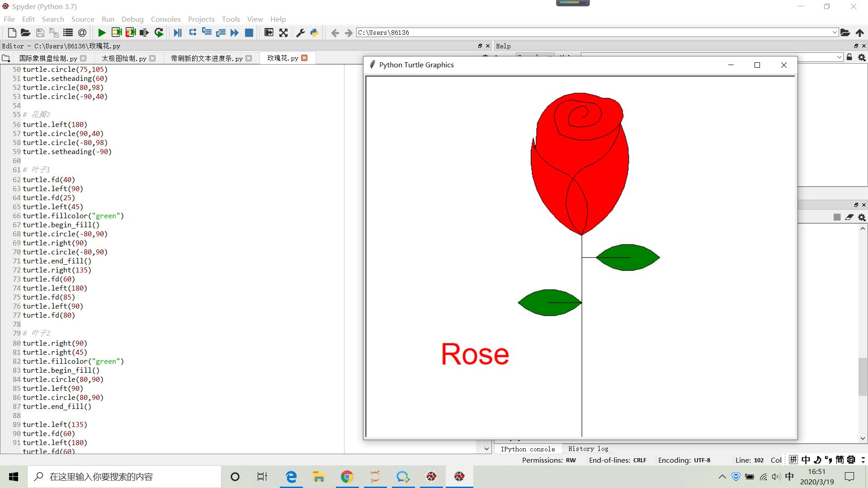This screenshot has height=488, width=868.
Task: Open the Help pane object dropdown arrow
Action: point(839,57)
